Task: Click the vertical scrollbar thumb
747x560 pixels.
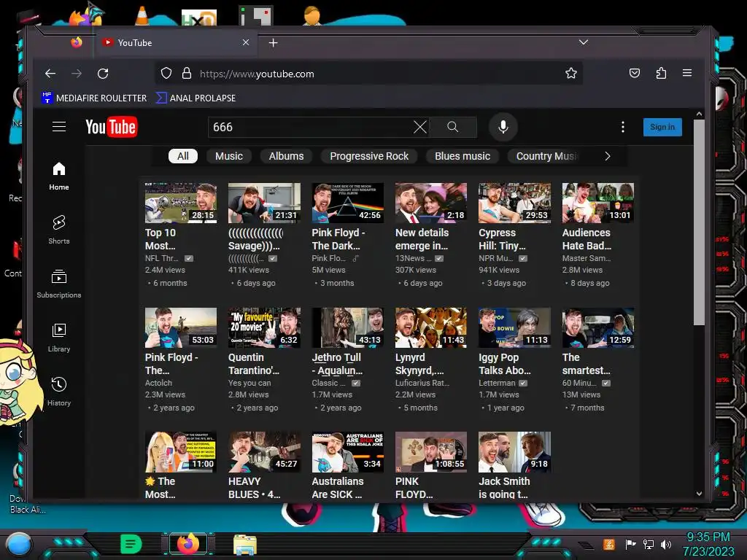Action: pyautogui.click(x=699, y=222)
